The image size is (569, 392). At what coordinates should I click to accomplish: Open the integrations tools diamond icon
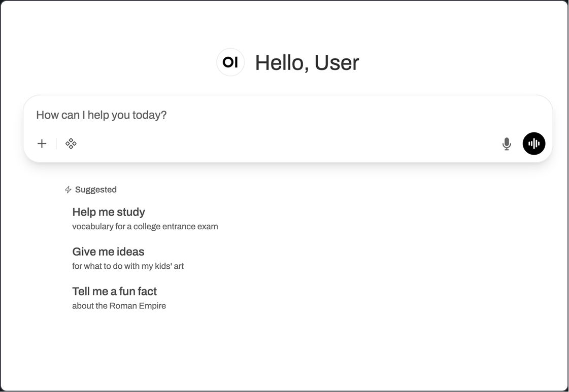tap(71, 144)
